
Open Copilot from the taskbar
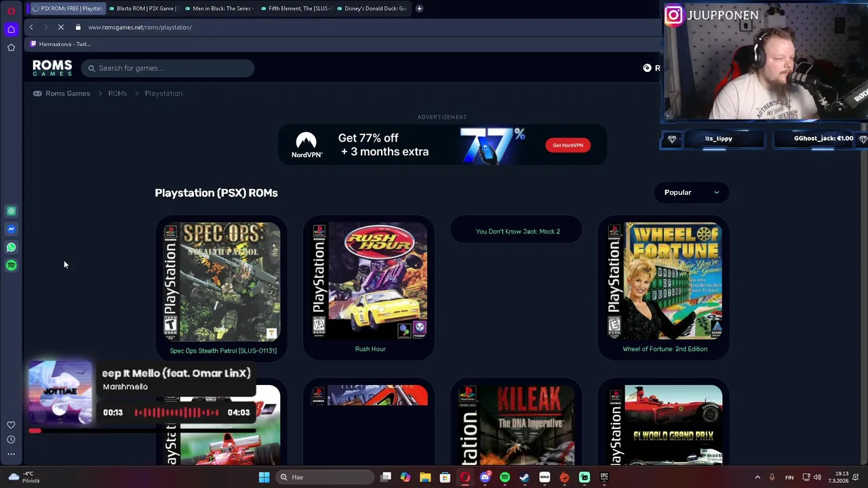point(405,477)
